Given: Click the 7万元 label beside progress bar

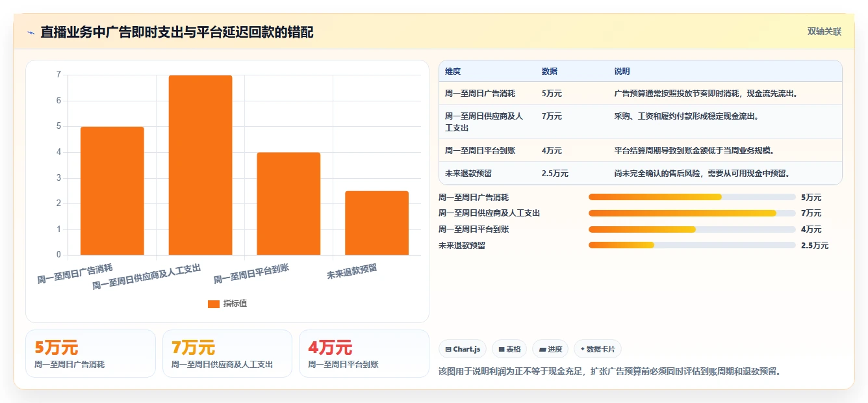Looking at the screenshot, I should point(811,213).
